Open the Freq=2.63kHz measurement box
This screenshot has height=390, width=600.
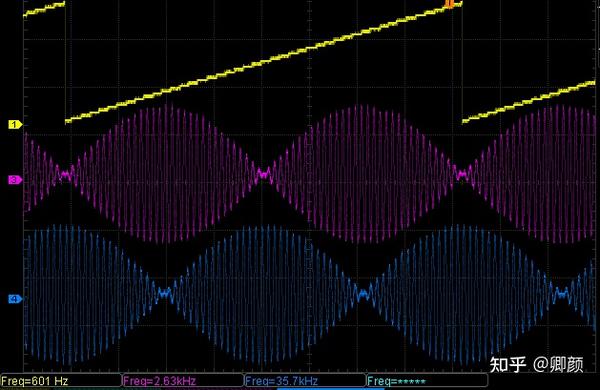tap(183, 380)
